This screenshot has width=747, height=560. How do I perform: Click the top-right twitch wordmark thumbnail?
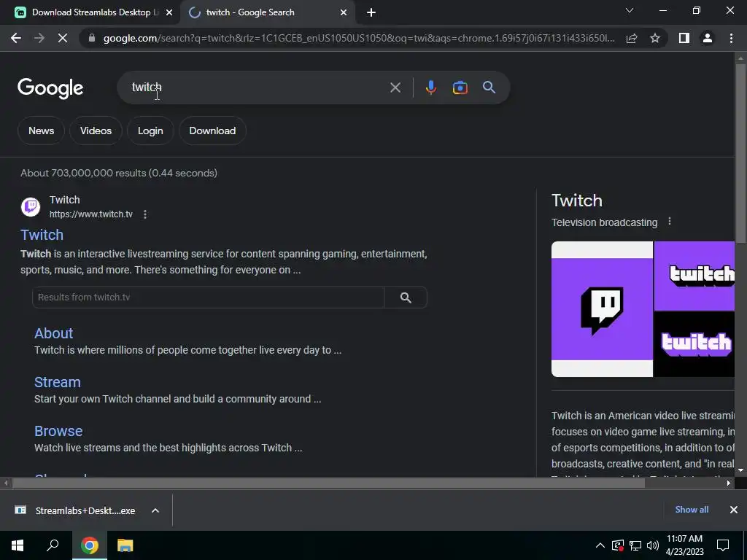tap(694, 276)
